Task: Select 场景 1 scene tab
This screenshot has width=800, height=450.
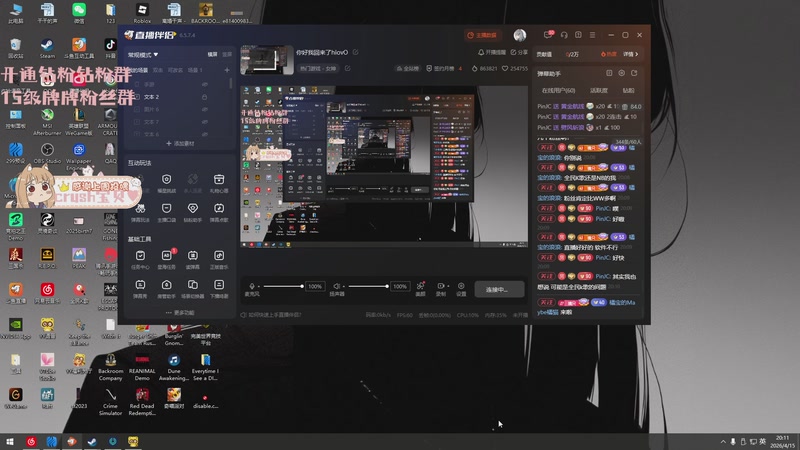Action: pos(194,70)
